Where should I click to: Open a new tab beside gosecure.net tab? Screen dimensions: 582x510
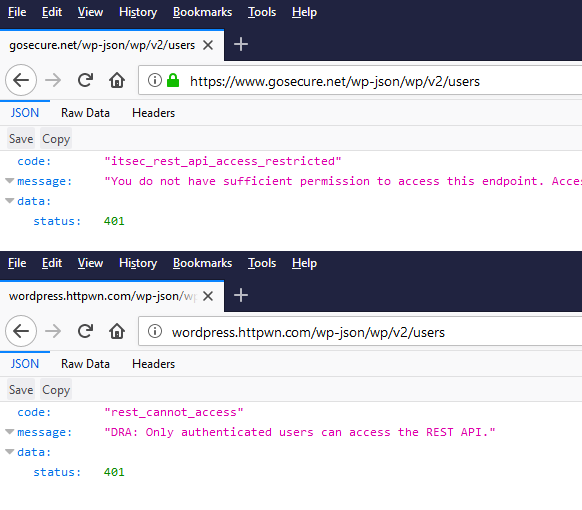[241, 44]
